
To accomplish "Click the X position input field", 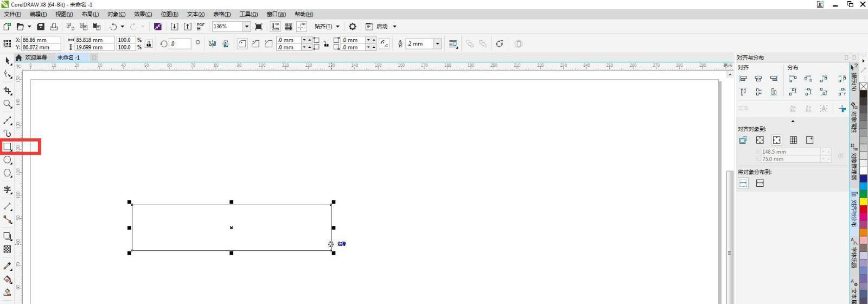I will click(x=41, y=40).
